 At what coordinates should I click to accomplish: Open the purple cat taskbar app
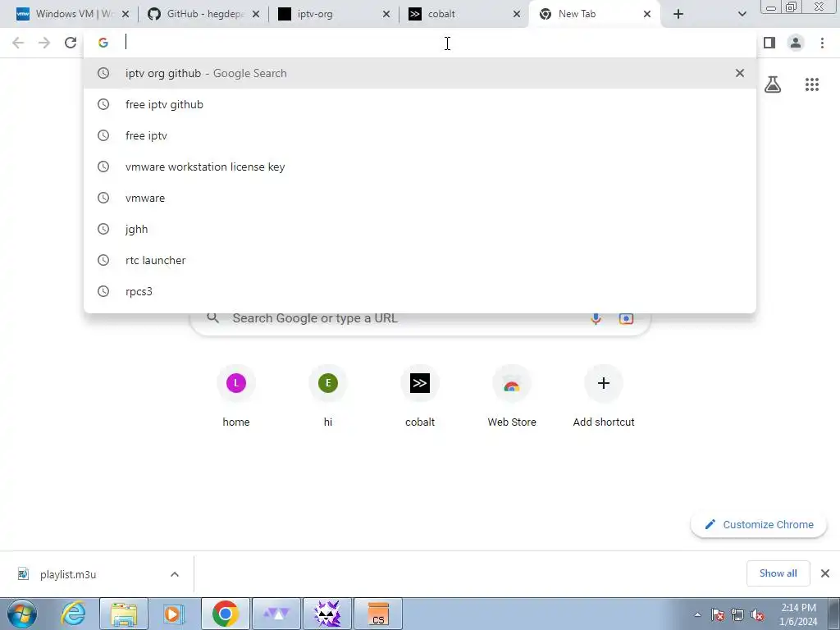click(x=327, y=614)
